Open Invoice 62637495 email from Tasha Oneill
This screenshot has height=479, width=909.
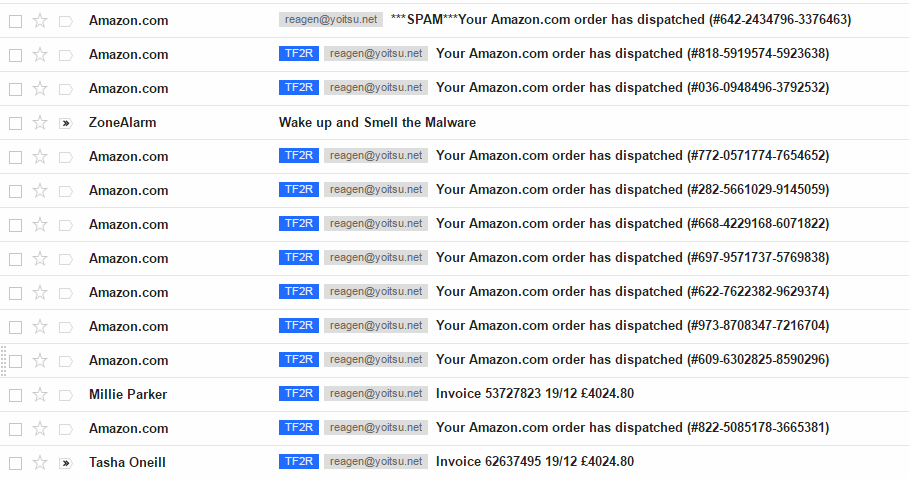(535, 462)
